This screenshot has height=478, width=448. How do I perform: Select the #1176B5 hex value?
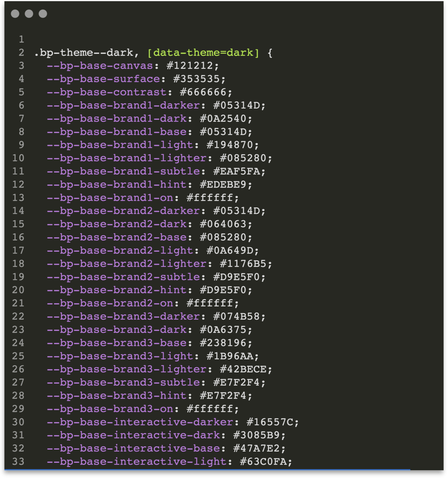coord(243,264)
